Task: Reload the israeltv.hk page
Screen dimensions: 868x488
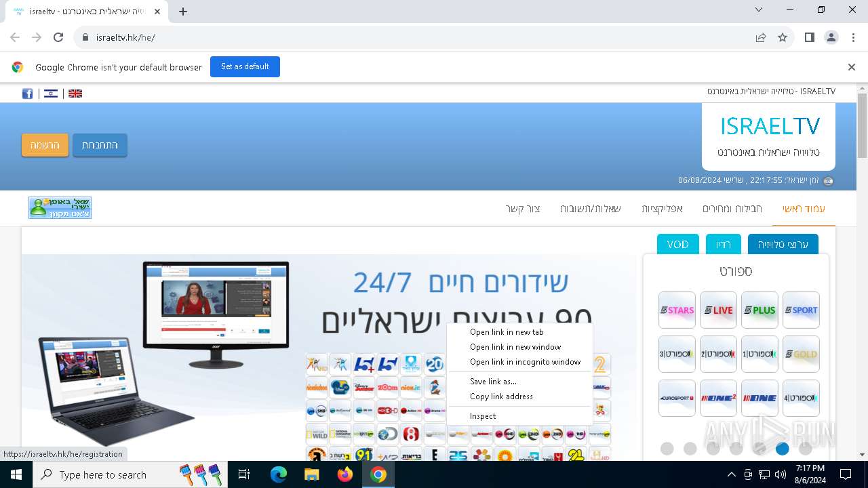Action: tap(58, 37)
